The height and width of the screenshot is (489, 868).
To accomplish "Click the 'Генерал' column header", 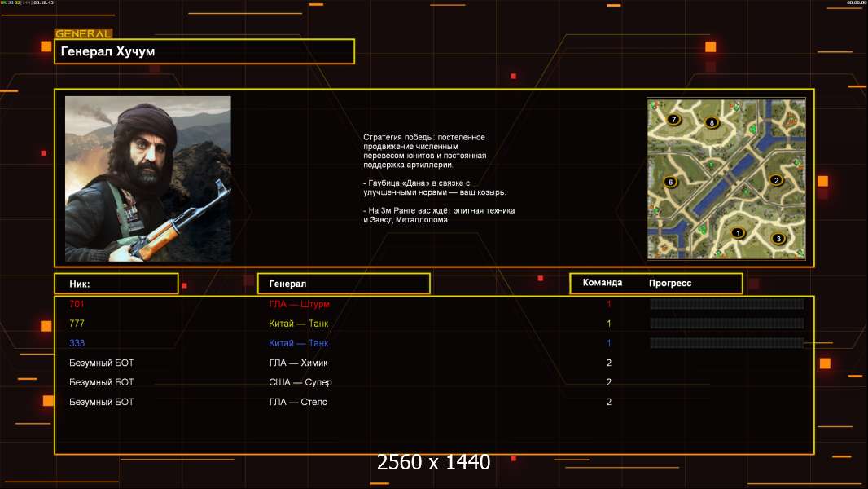I will (x=344, y=284).
